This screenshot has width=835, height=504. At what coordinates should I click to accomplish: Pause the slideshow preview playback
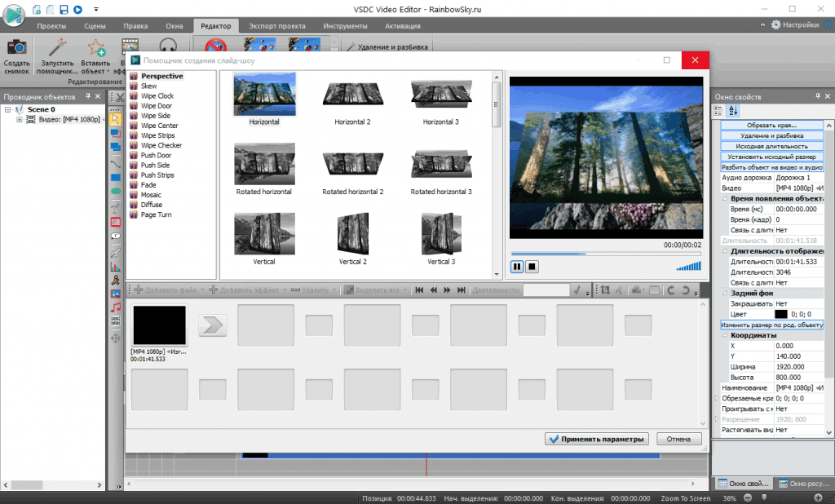point(516,267)
